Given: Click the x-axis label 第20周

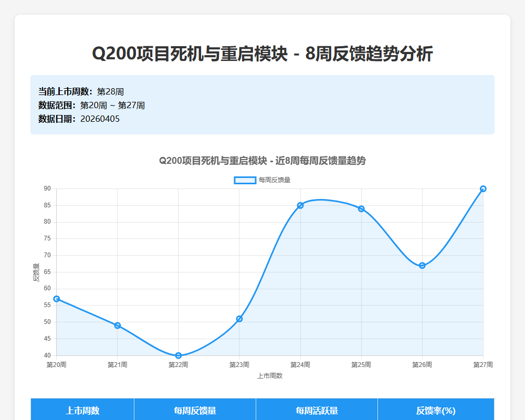Looking at the screenshot, I should coord(57,365).
